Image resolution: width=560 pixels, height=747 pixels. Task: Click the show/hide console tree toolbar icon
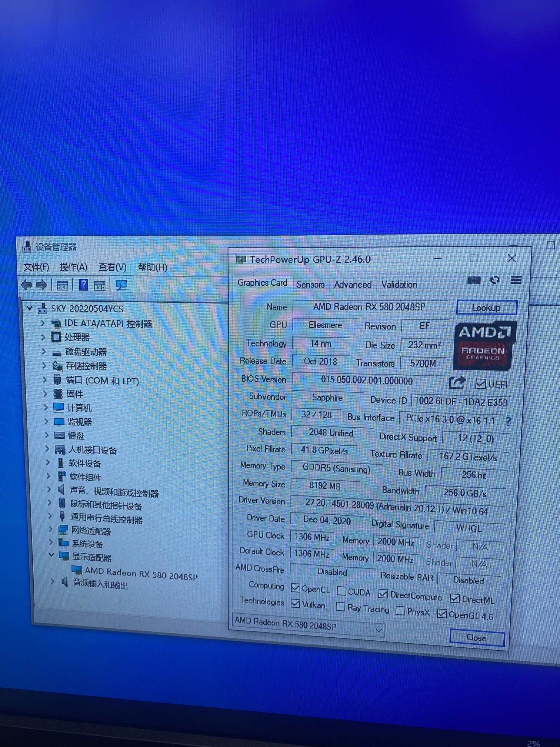point(62,285)
